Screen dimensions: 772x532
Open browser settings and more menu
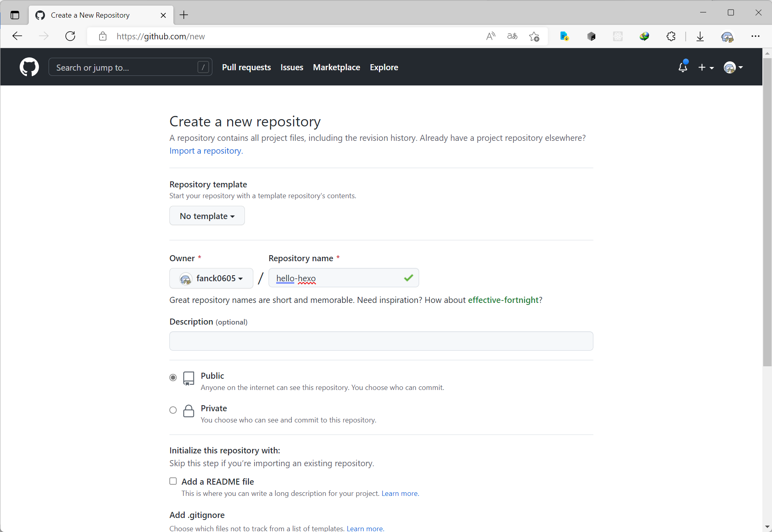(756, 36)
